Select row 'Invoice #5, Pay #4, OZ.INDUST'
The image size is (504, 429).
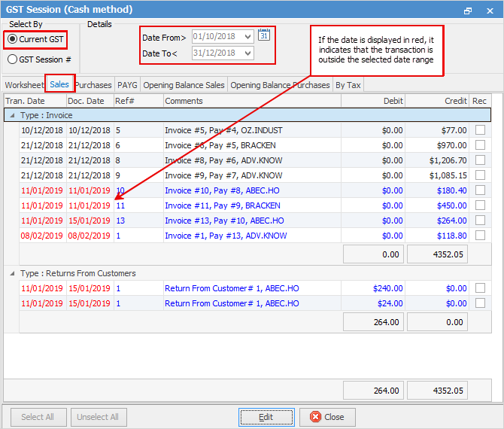click(255, 130)
